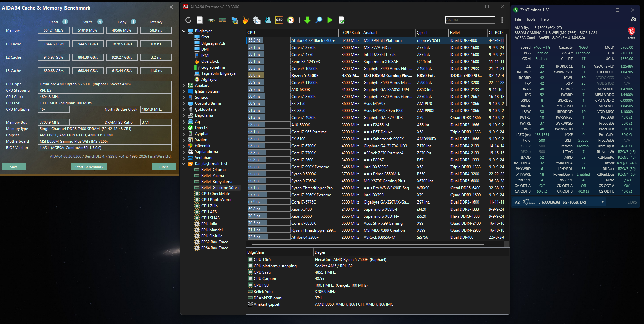The width and height of the screenshot is (644, 324).
Task: Expand the Sunucu tree node
Action: tap(184, 97)
